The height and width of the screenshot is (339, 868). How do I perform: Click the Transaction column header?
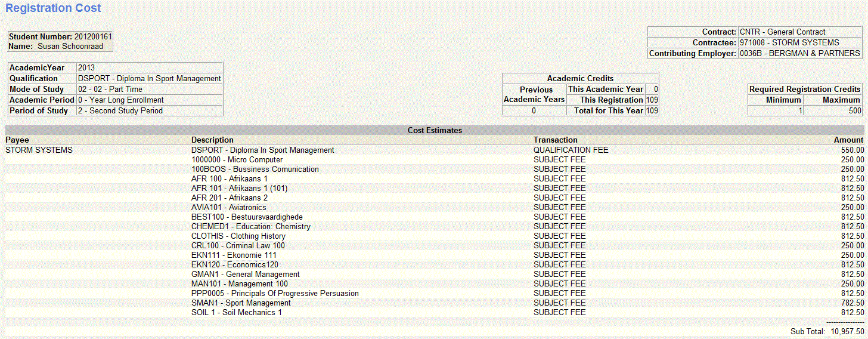pyautogui.click(x=556, y=140)
